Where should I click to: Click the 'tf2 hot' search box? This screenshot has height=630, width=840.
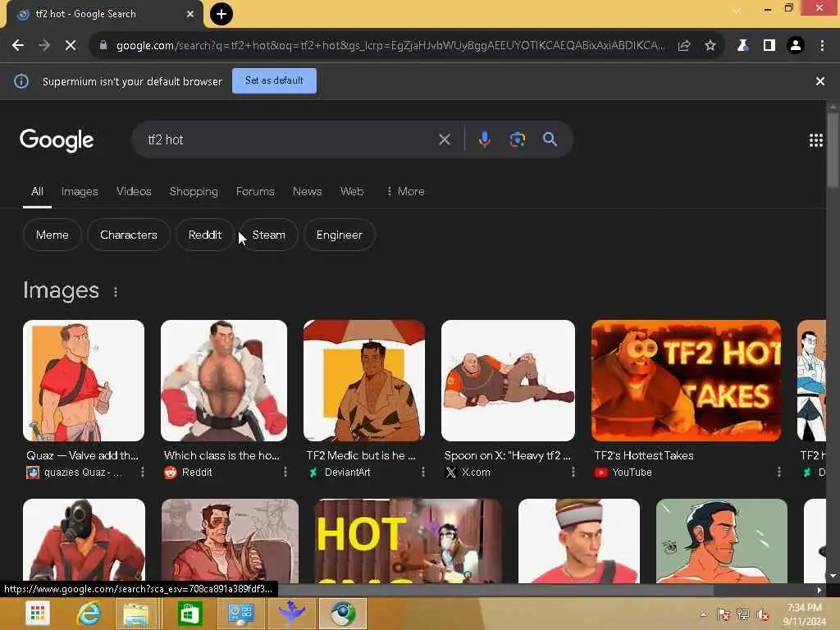coord(290,139)
